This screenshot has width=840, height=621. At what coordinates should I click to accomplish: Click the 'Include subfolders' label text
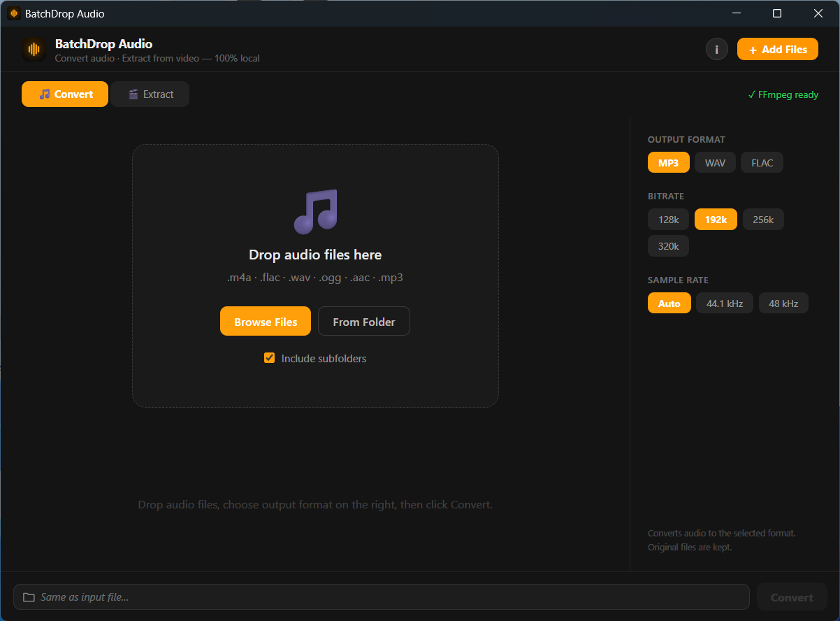click(324, 358)
